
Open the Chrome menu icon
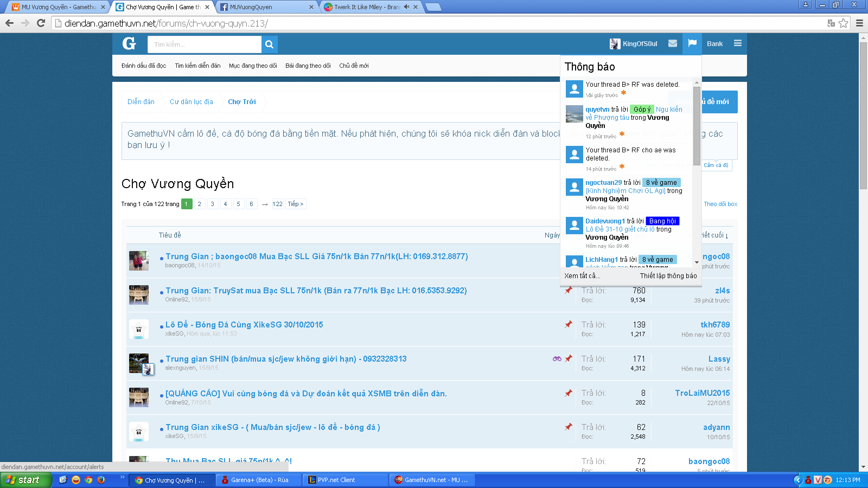(859, 23)
